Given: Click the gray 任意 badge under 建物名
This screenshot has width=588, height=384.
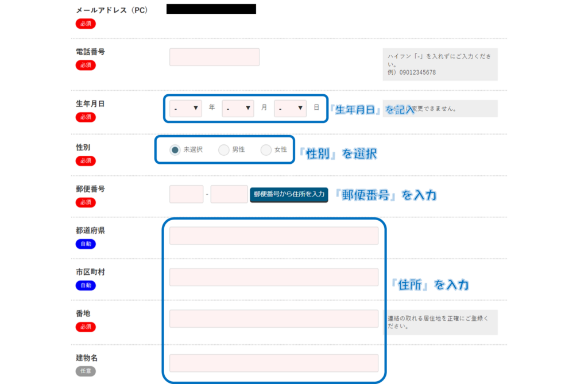Looking at the screenshot, I should [x=86, y=371].
